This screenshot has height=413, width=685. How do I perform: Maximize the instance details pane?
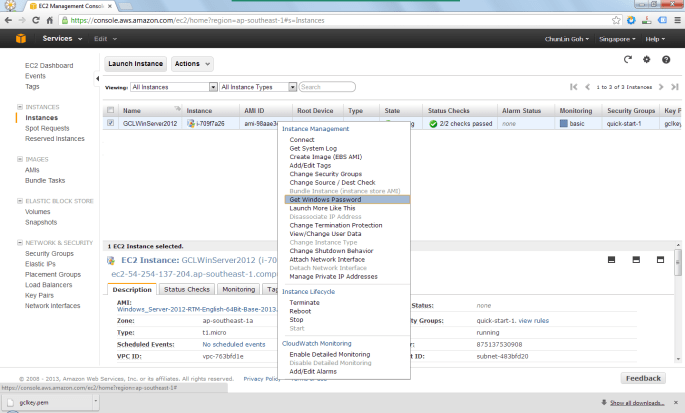pyautogui.click(x=660, y=260)
